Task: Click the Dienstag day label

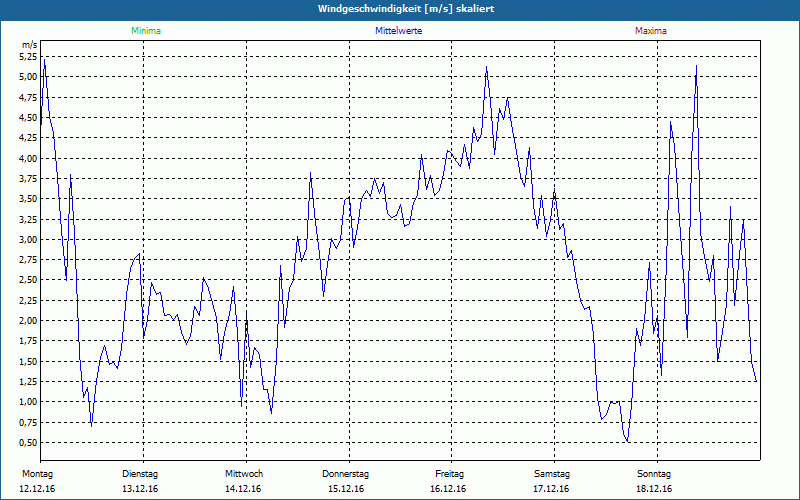Action: [140, 474]
